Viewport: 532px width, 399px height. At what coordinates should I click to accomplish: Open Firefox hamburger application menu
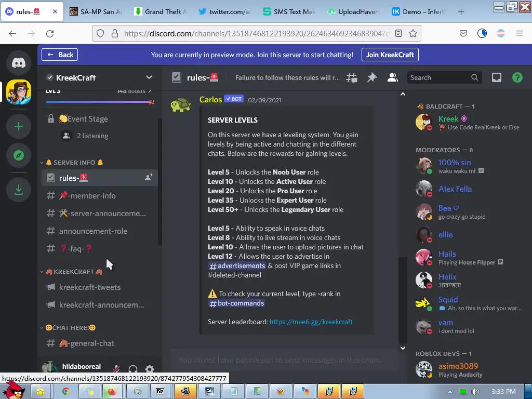tap(519, 33)
